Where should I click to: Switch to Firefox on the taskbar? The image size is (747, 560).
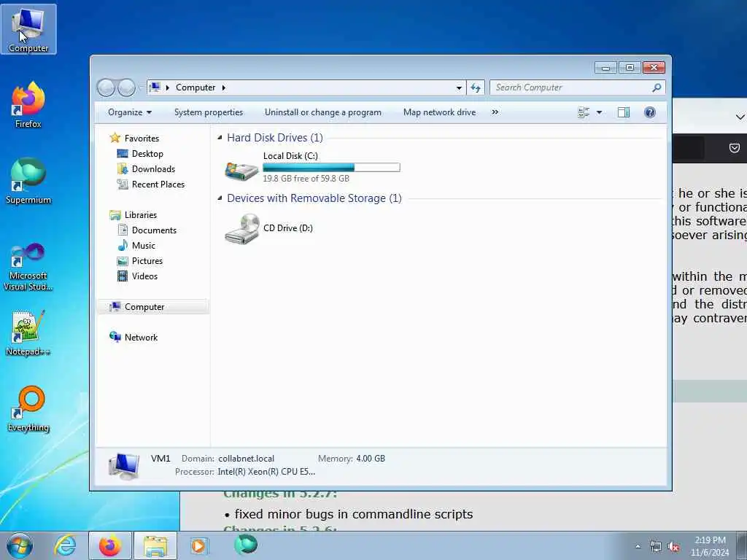point(110,545)
